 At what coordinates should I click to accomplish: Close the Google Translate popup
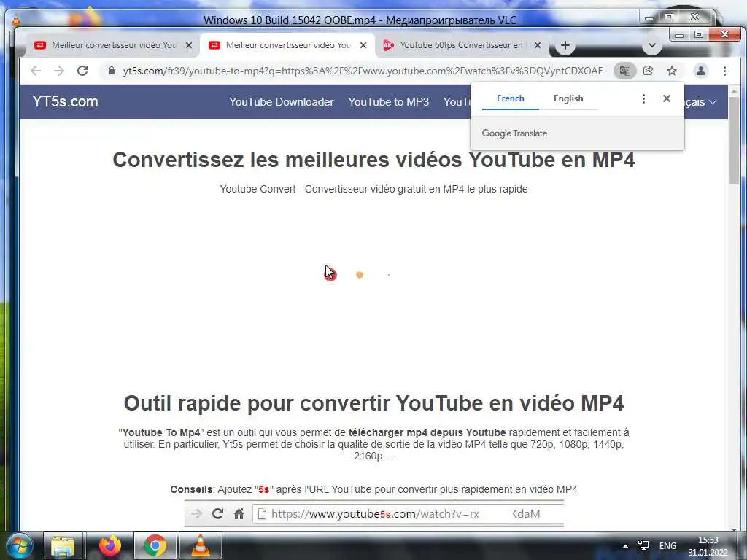click(667, 98)
